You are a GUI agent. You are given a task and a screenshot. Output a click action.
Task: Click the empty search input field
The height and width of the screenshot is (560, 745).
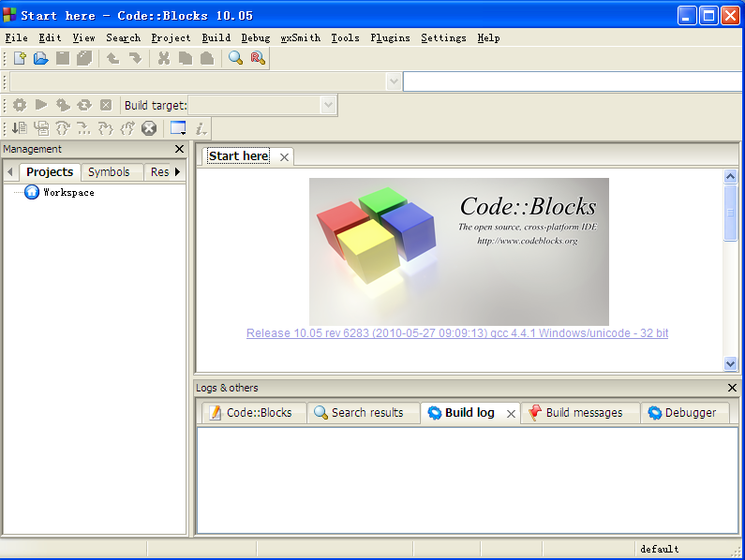(572, 81)
